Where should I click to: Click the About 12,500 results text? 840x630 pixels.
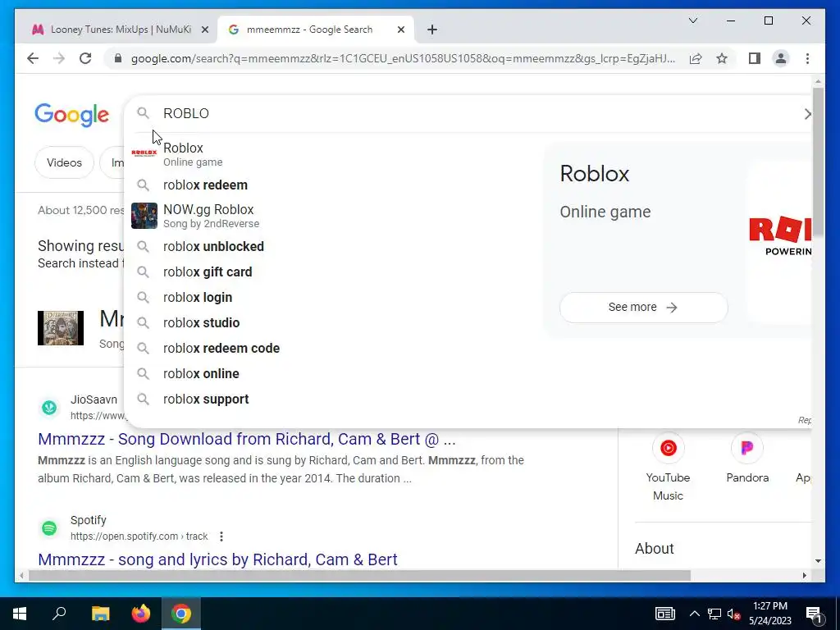(x=81, y=210)
